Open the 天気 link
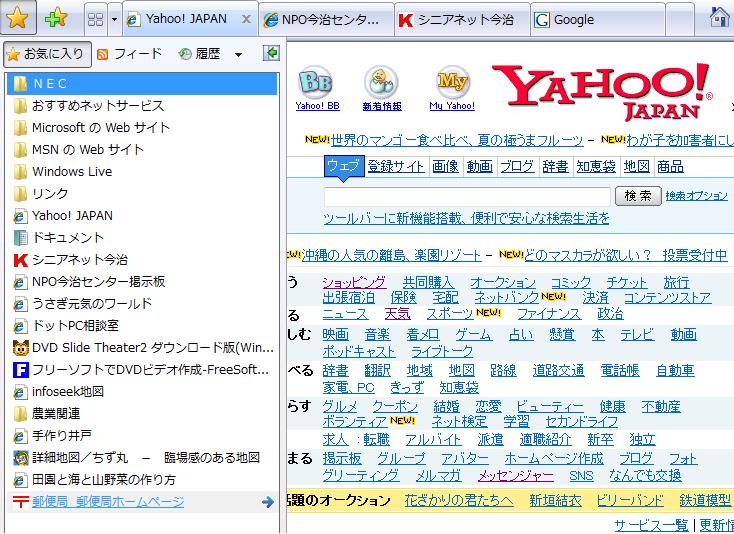Screen dimensions: 734x534 [397, 314]
